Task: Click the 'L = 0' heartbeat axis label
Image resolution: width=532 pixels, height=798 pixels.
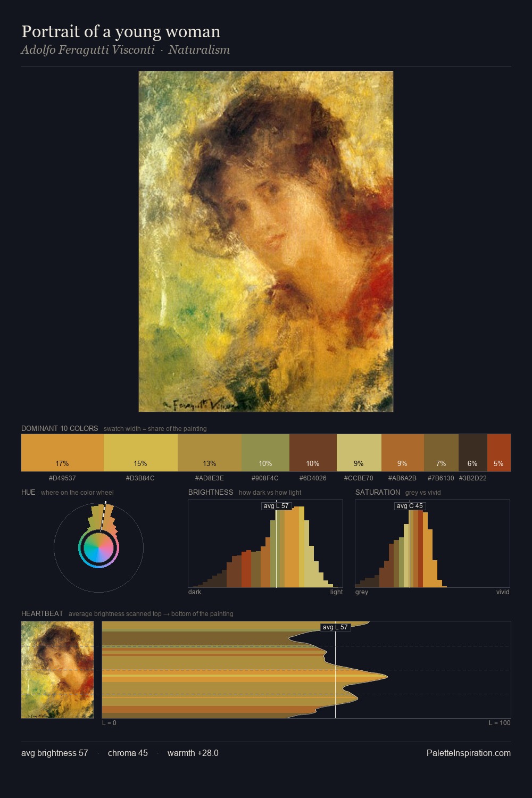Action: (109, 723)
